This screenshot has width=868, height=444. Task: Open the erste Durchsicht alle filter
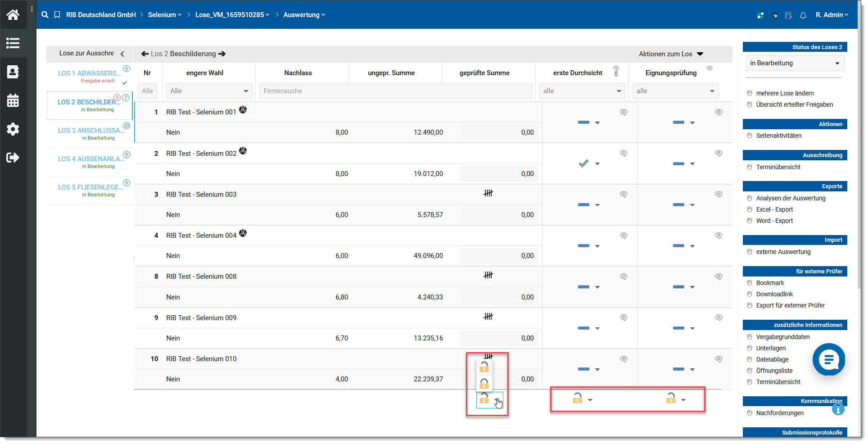pyautogui.click(x=582, y=91)
